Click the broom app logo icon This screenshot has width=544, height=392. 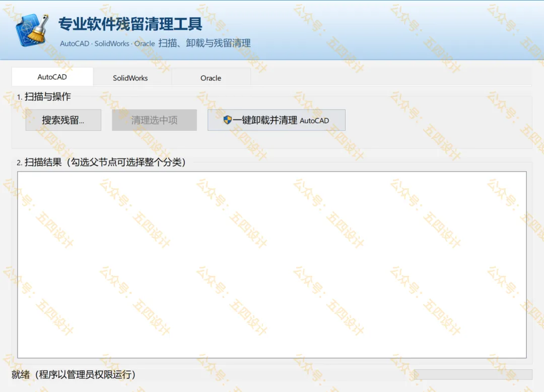point(32,30)
